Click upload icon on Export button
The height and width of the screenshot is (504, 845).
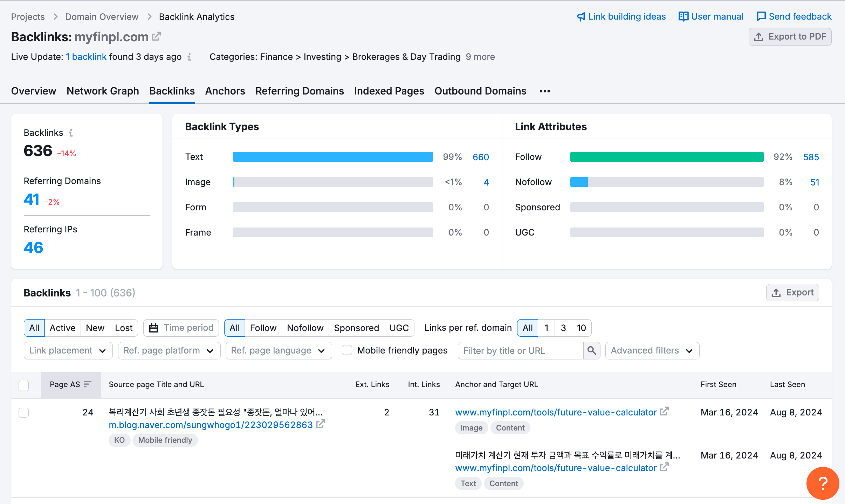[776, 293]
